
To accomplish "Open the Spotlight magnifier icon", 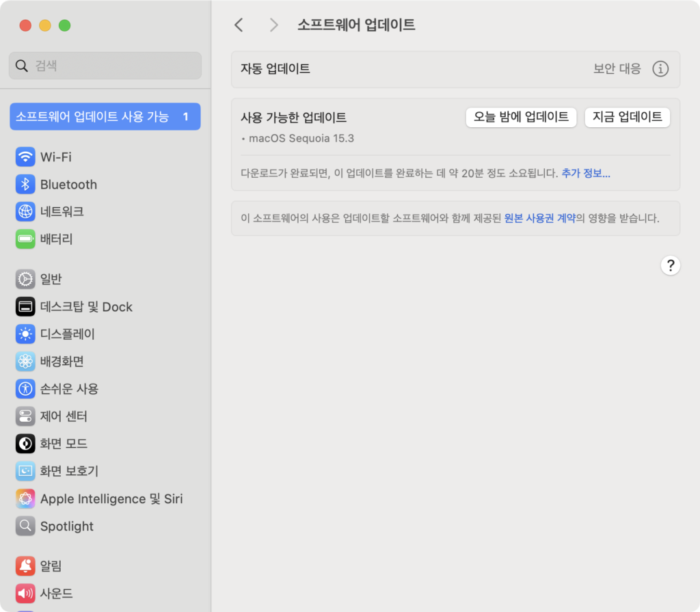I will coord(25,527).
